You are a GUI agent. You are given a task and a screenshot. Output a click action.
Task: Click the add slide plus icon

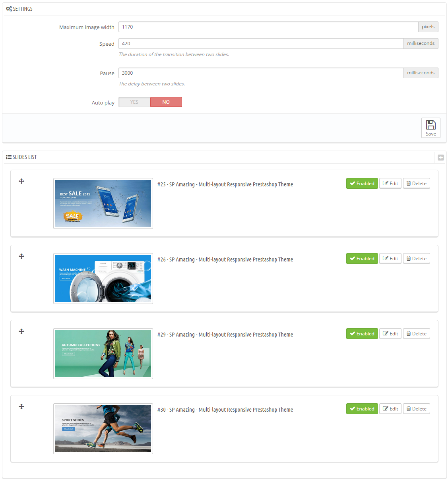coord(441,158)
